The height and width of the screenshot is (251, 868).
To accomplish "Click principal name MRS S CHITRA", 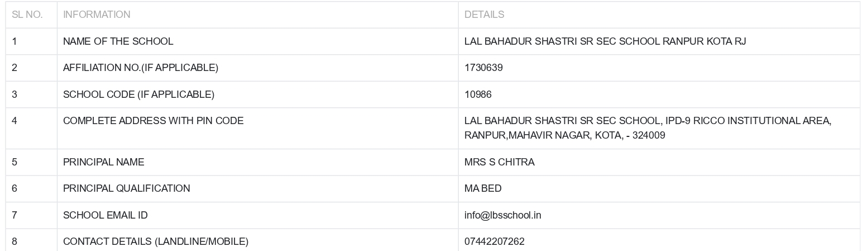I will pos(499,162).
